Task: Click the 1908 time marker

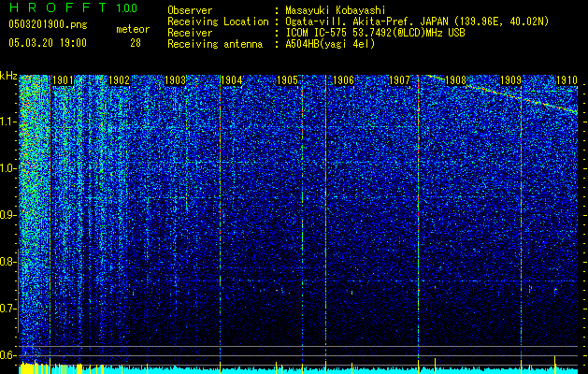Action: tap(455, 80)
